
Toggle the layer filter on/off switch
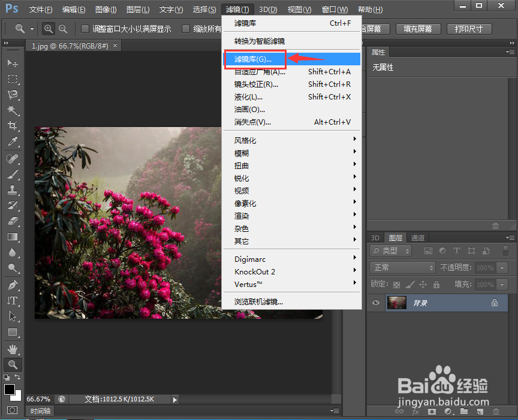point(505,250)
